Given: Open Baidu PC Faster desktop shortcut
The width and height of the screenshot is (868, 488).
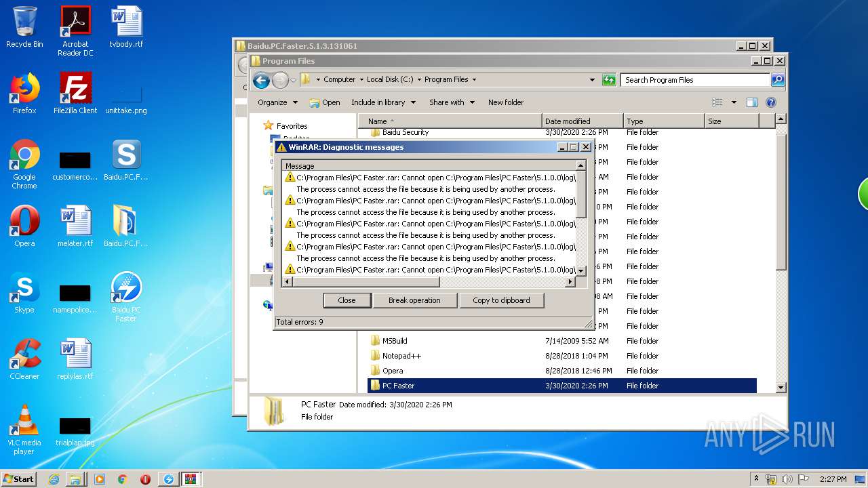Looking at the screenshot, I should point(126,297).
